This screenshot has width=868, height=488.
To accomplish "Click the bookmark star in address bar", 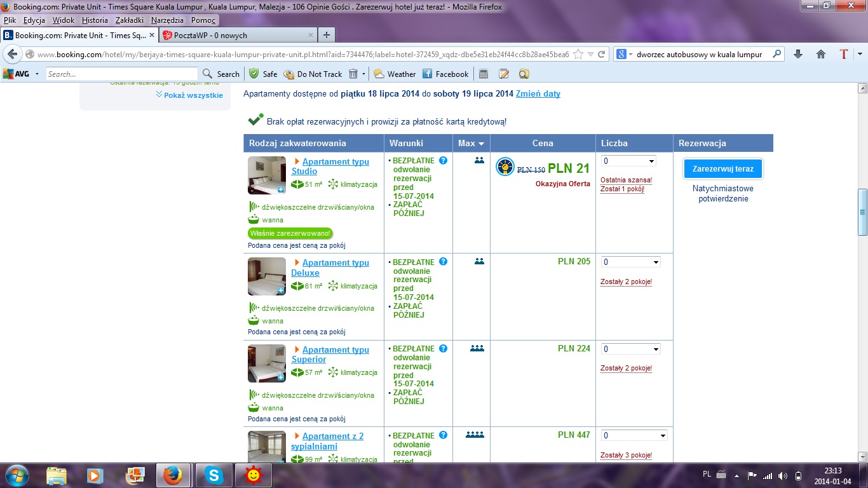I will click(x=578, y=54).
